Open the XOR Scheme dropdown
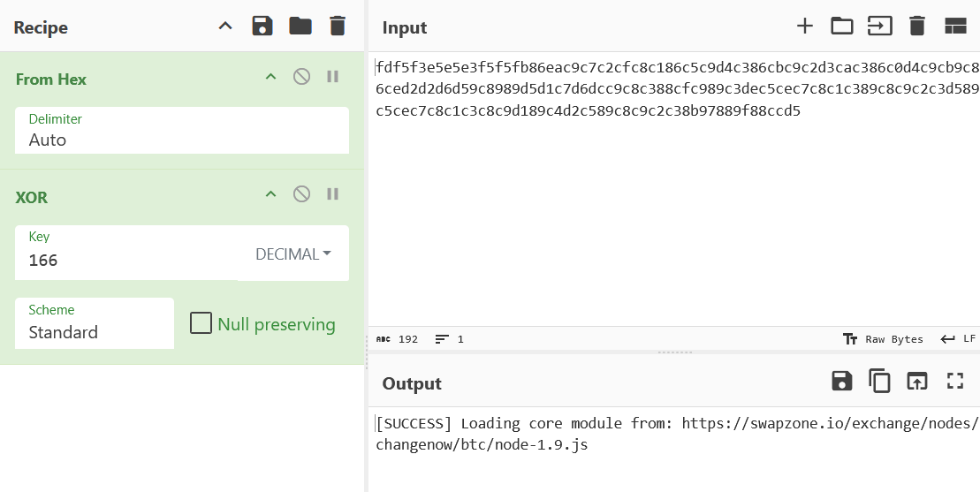Viewport: 980px width, 492px height. tap(95, 323)
